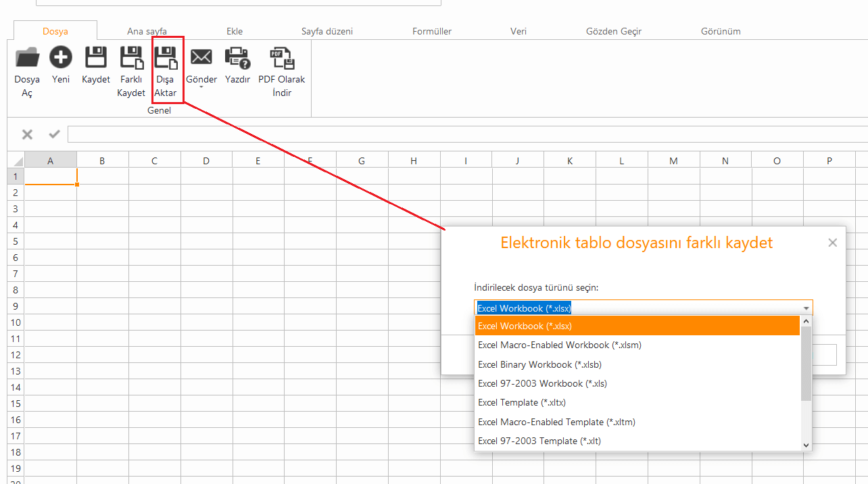Choose Excel 97-2003 Template (*.xlt)
868x484 pixels.
(637, 441)
